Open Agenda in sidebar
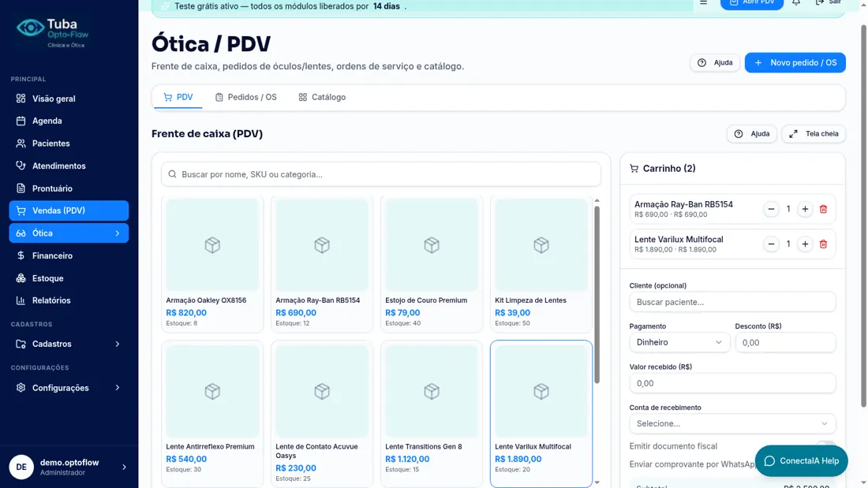 click(69, 121)
